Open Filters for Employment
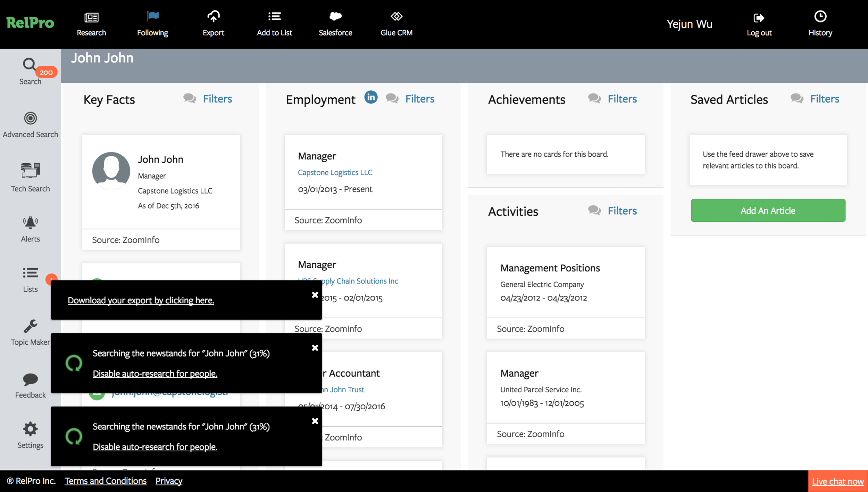This screenshot has width=868, height=492. (x=420, y=99)
